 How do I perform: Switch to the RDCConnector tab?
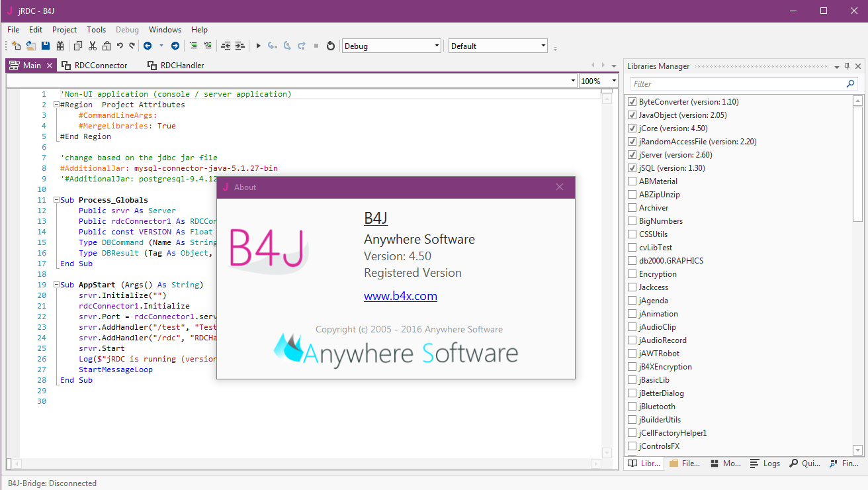click(x=95, y=66)
